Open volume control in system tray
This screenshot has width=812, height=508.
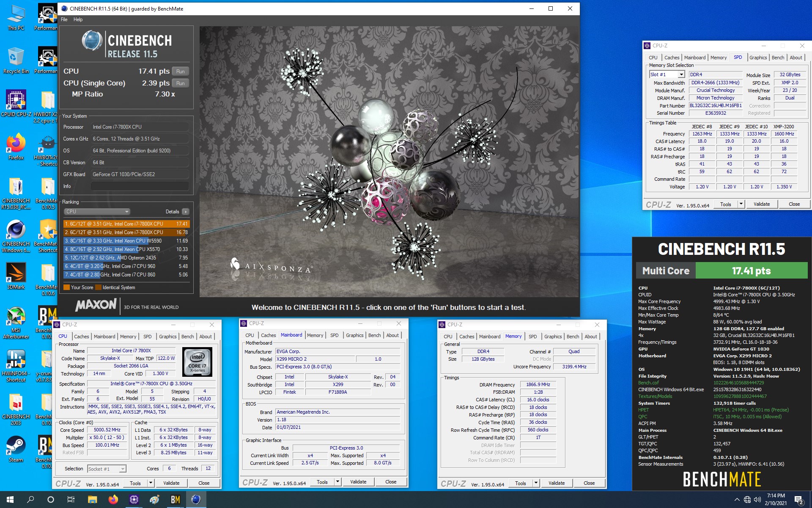coord(757,500)
